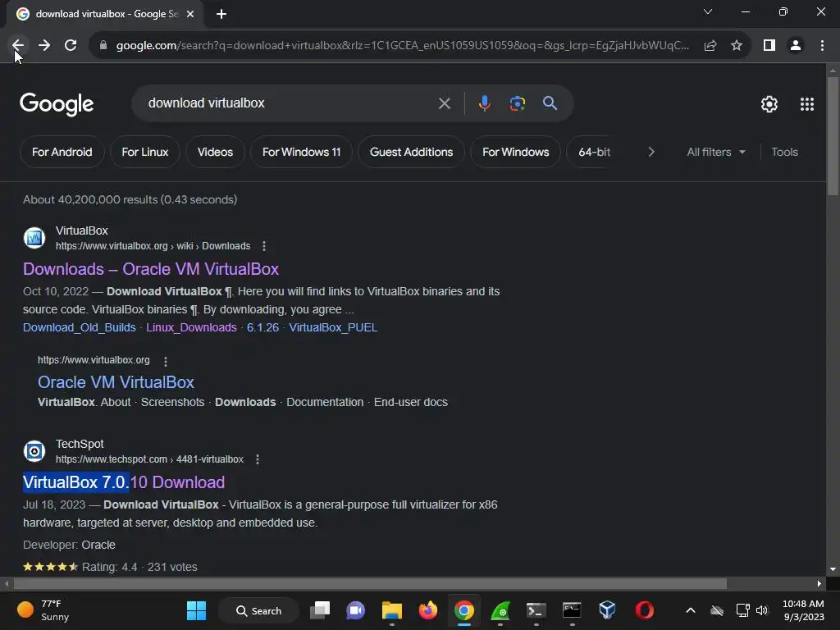
Task: Open the VirtualBox cube icon in taskbar
Action: [x=607, y=610]
